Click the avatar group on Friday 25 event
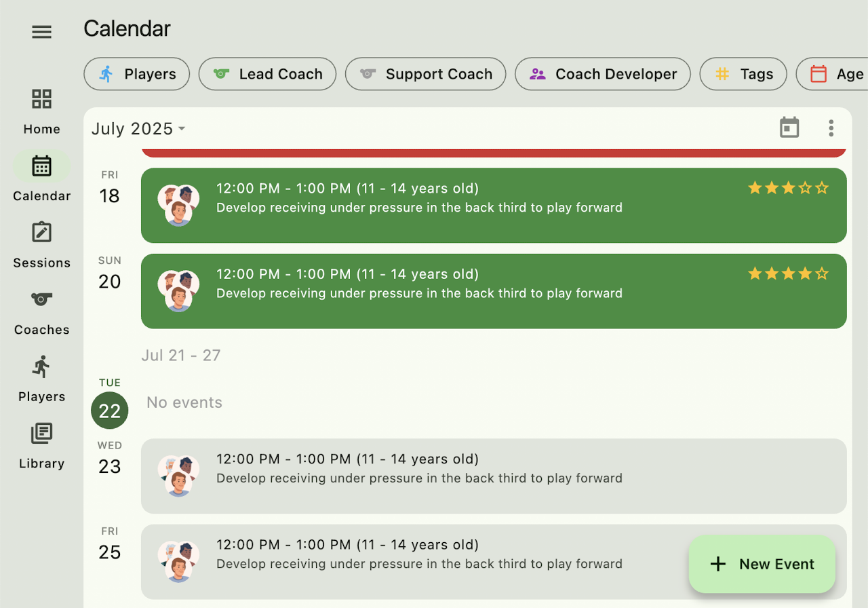The image size is (868, 608). tap(178, 561)
